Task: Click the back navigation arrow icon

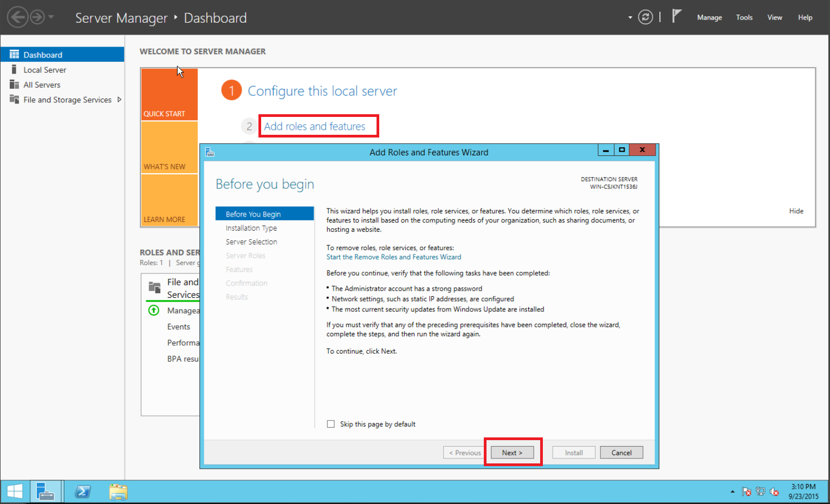Action: 17,17
